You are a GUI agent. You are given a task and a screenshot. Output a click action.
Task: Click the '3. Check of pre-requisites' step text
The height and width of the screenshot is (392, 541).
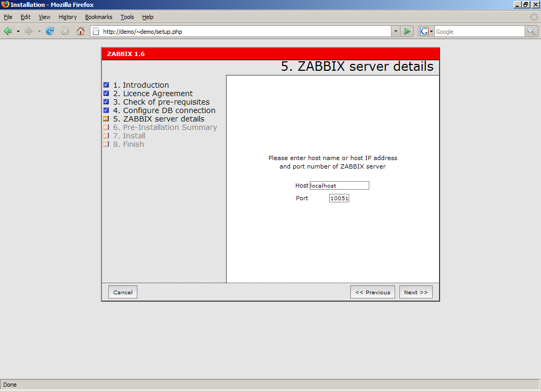tap(161, 102)
